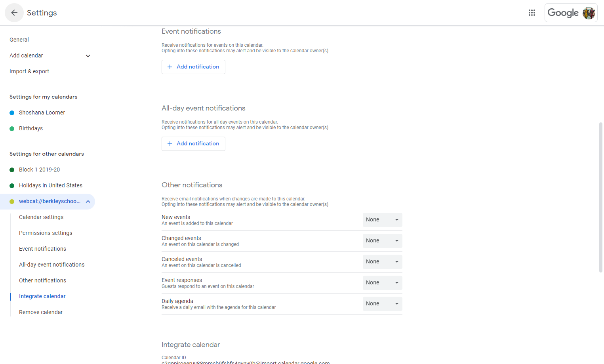
Task: Click webcal berkleyschool yellow color dot
Action: (12, 202)
